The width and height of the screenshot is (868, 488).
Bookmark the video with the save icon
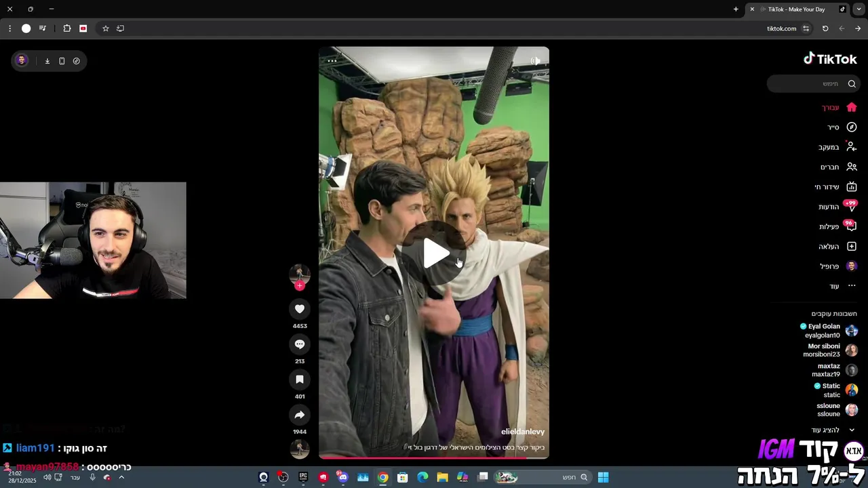tap(300, 380)
